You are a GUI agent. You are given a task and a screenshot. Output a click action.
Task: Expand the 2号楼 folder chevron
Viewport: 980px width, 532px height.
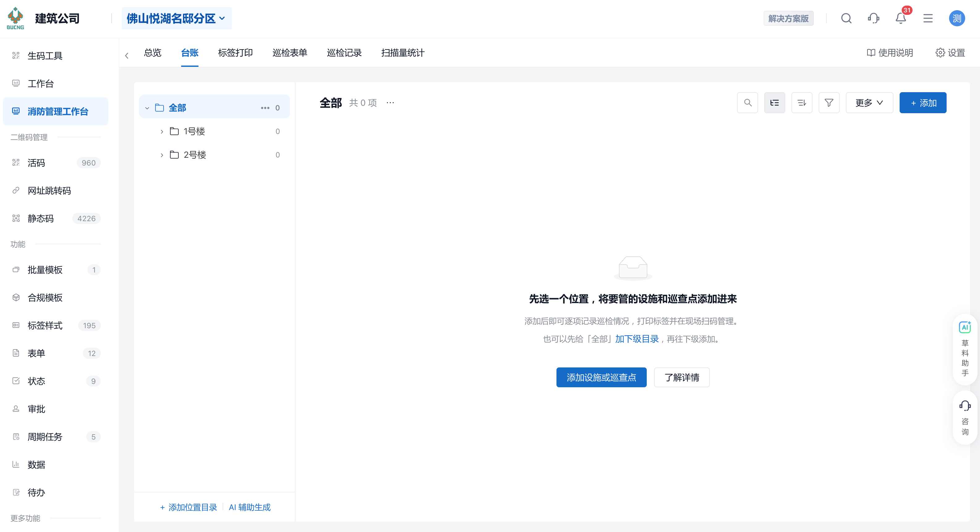162,155
